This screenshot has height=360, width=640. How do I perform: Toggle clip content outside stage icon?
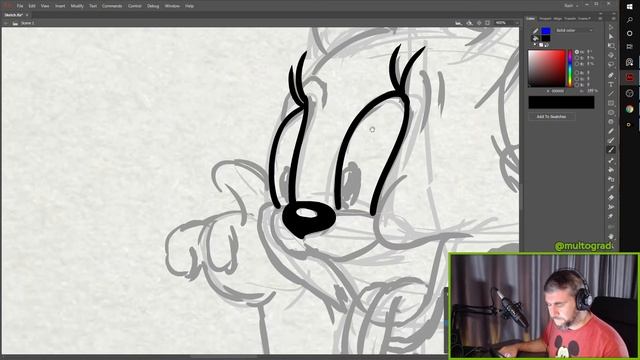[x=487, y=23]
